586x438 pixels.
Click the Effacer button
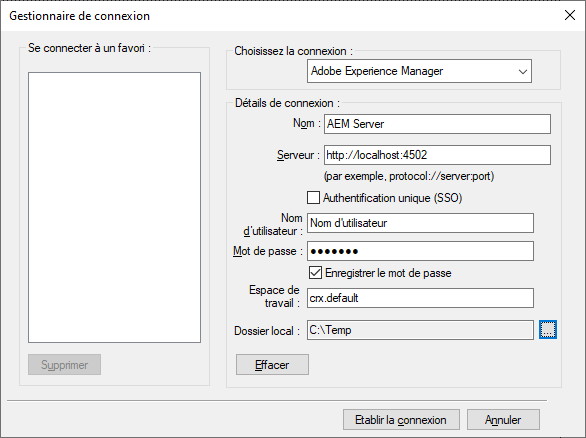tap(272, 365)
